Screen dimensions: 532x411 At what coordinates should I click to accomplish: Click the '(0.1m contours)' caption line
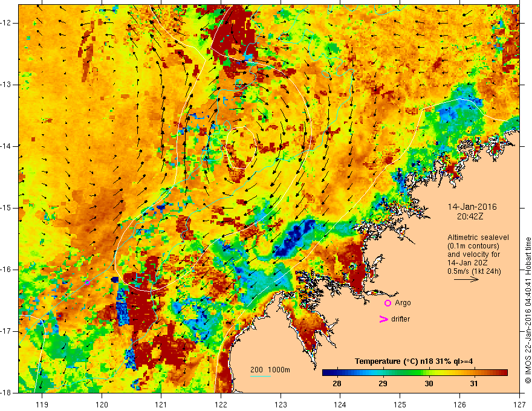pos(473,246)
